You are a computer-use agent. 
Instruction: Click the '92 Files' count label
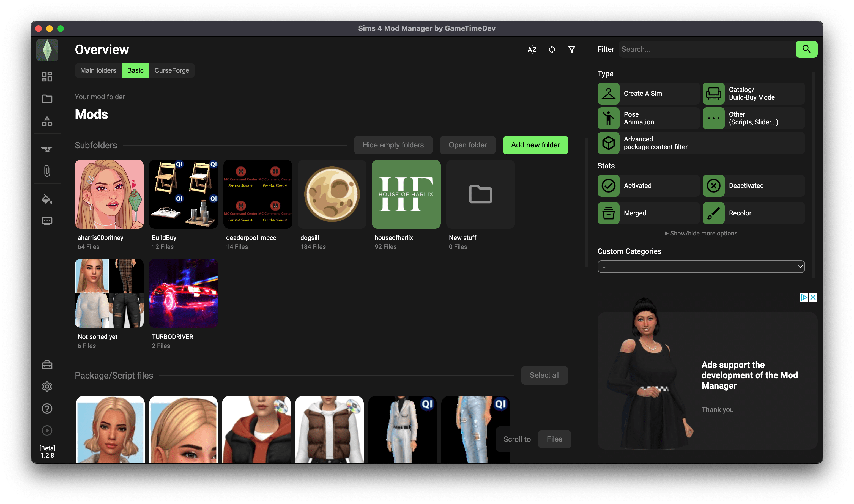pos(385,247)
